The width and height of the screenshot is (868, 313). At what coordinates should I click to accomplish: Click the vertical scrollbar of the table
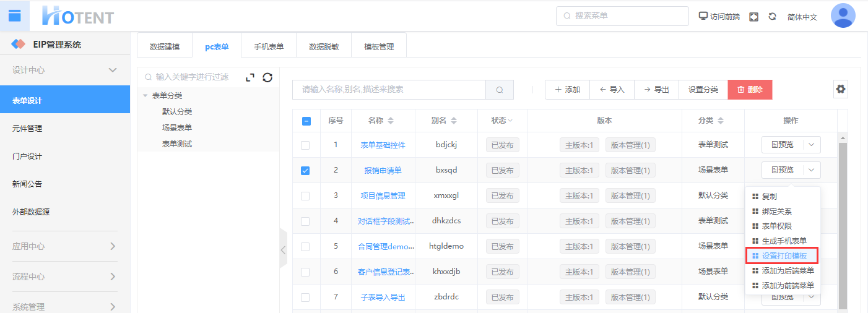(842, 223)
